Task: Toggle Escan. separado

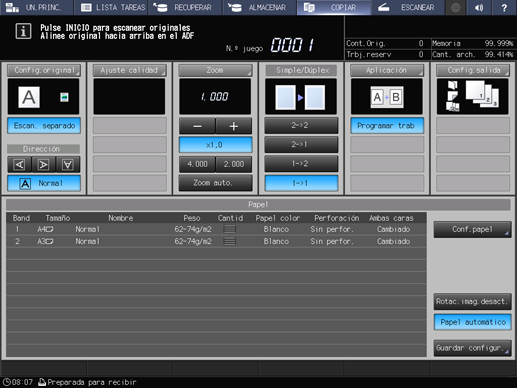Action: pyautogui.click(x=44, y=126)
